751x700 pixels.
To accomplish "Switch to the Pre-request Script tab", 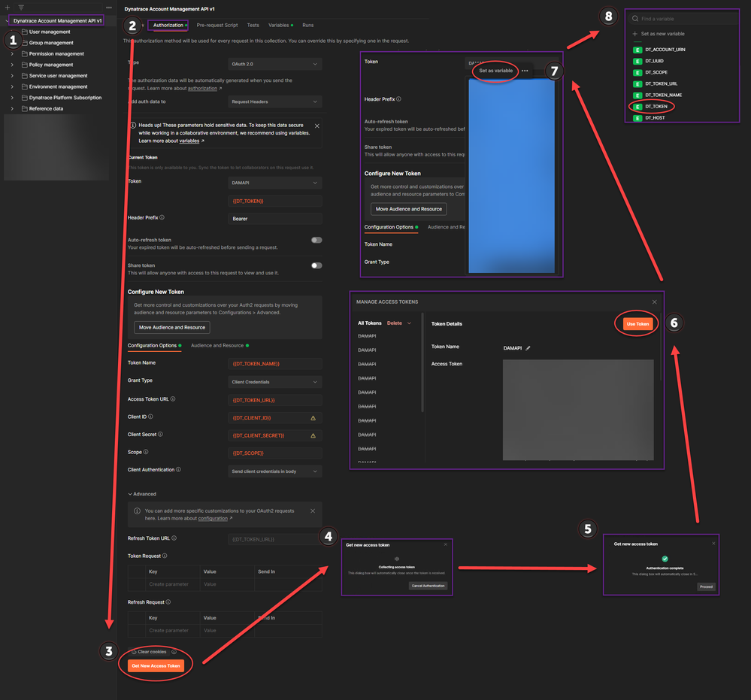I will pos(217,26).
